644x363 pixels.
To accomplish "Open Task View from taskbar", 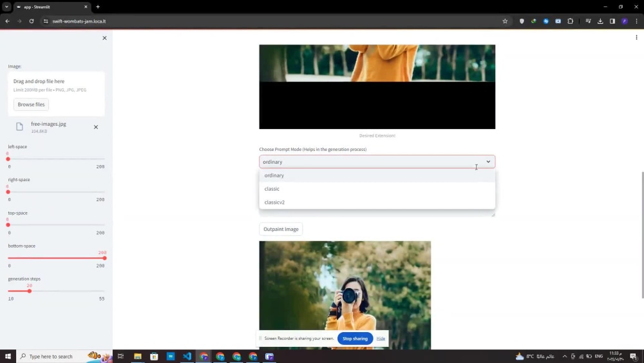I will pos(120,356).
